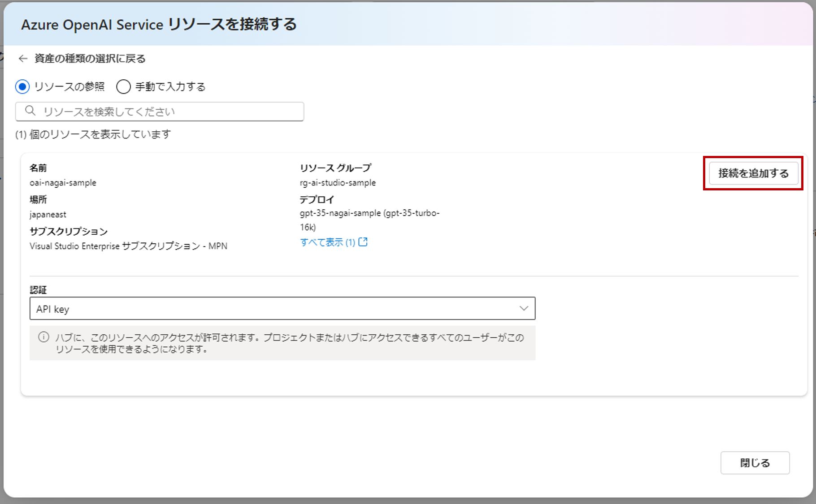Click the リソースを検索してください search field
The image size is (816, 504).
pos(160,112)
